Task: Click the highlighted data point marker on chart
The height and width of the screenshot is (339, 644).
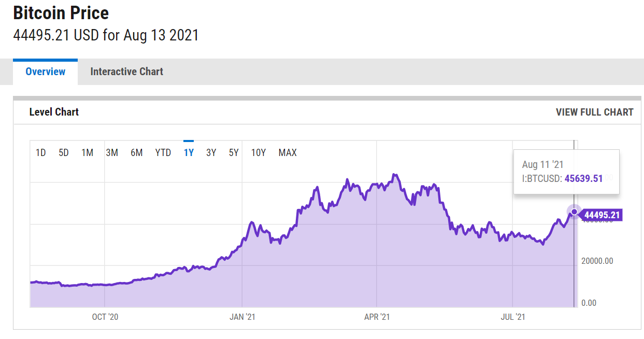Action: click(x=574, y=212)
